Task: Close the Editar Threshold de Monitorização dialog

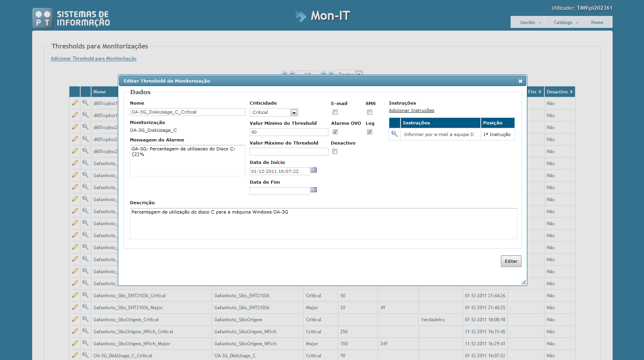Action: [x=520, y=81]
